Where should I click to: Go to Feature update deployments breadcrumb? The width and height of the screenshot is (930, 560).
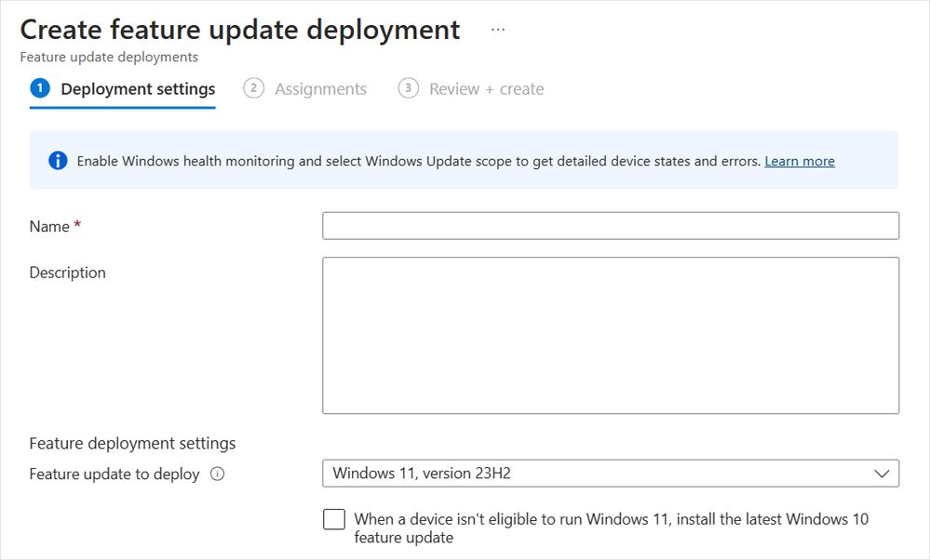pyautogui.click(x=109, y=57)
